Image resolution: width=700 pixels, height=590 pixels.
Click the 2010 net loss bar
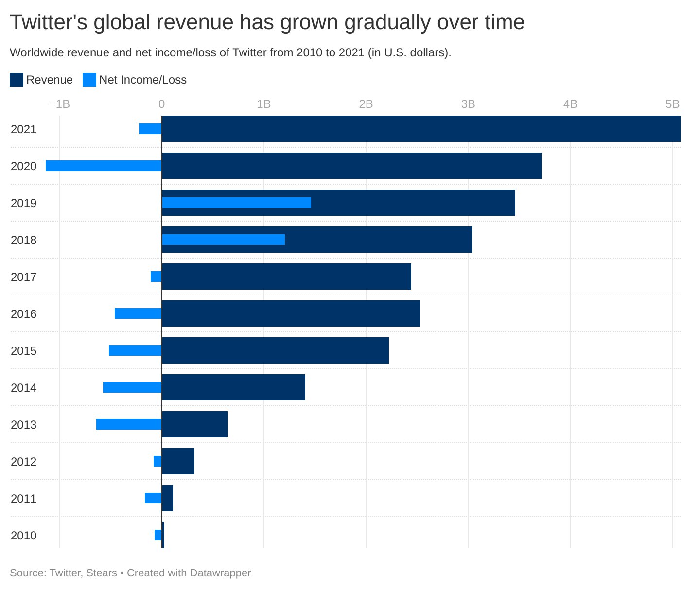pos(158,535)
